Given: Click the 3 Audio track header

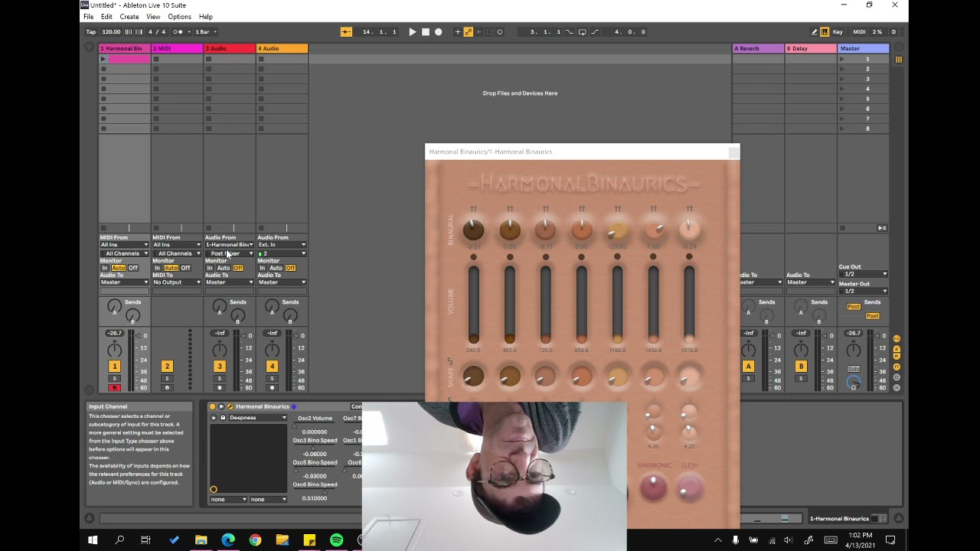Looking at the screenshot, I should [x=230, y=48].
